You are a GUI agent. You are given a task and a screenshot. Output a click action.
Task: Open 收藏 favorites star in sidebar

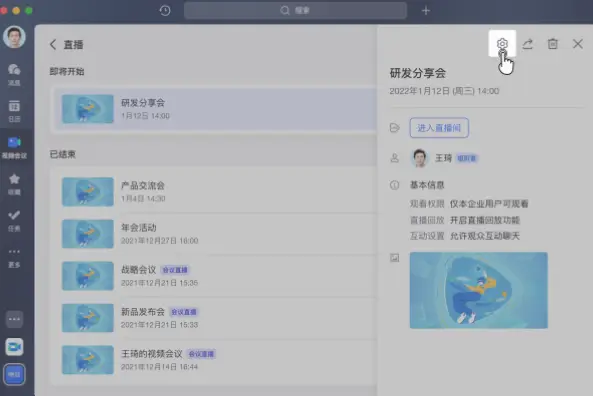[x=14, y=184]
